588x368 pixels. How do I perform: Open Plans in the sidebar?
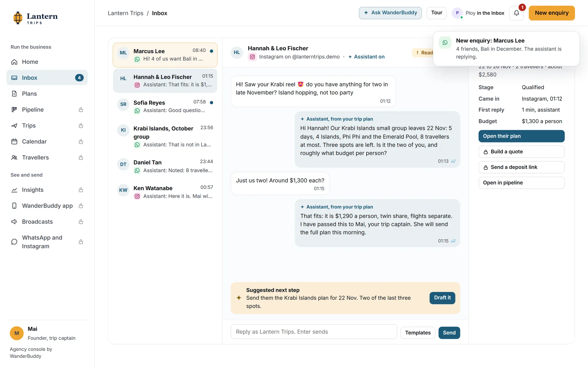coord(47,94)
